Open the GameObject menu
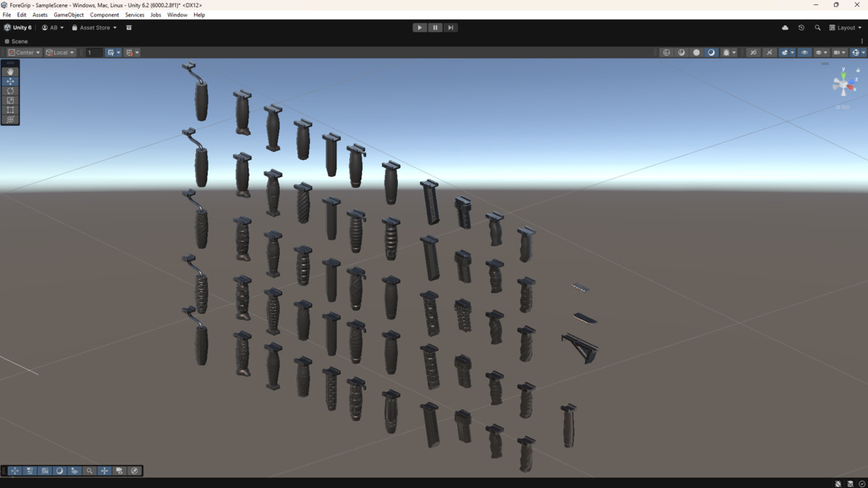Image resolution: width=868 pixels, height=488 pixels. tap(68, 14)
